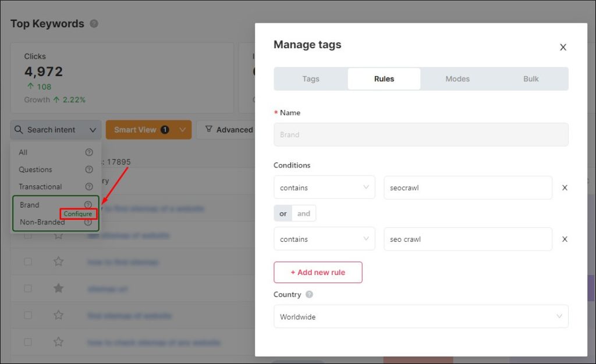Viewport: 596px width, 364px height.
Task: Check the first keyword row checkbox
Action: (x=27, y=235)
